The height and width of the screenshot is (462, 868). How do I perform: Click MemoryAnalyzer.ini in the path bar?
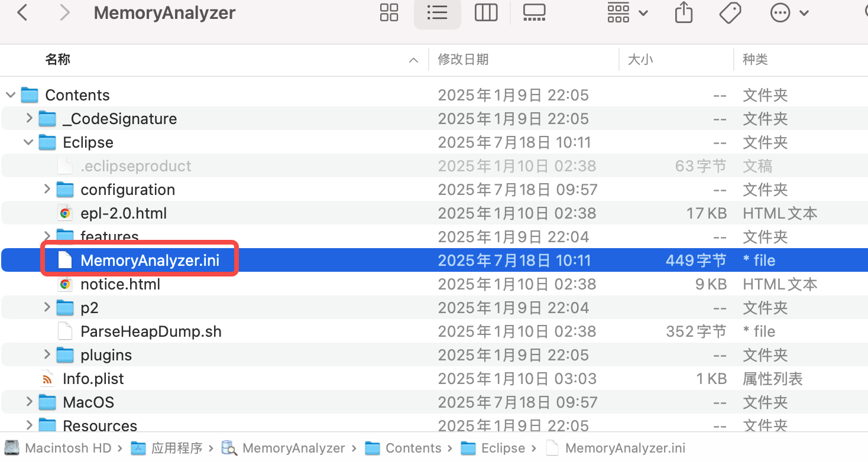click(x=615, y=448)
